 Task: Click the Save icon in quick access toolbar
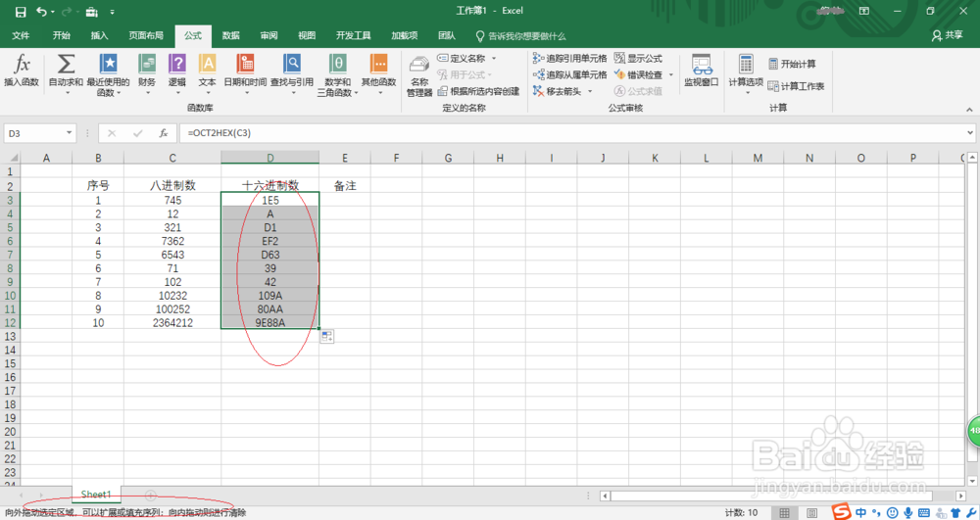pos(21,11)
